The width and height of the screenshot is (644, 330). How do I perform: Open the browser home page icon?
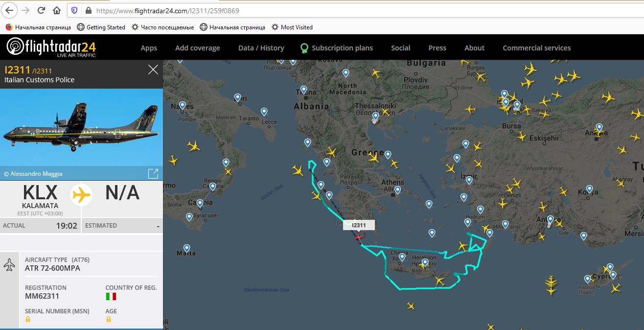(57, 10)
